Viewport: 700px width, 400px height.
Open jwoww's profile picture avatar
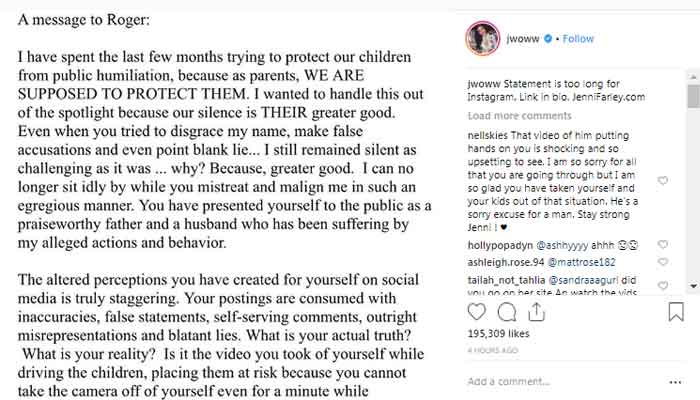(482, 39)
